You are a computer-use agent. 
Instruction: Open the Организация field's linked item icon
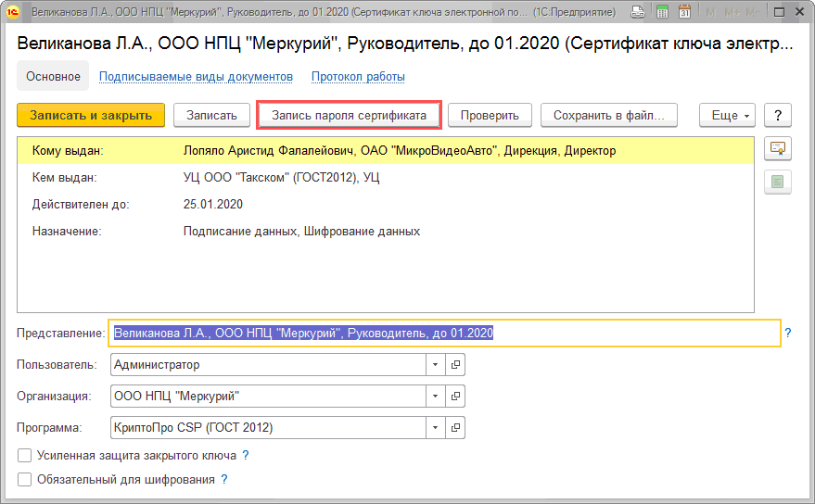point(455,396)
